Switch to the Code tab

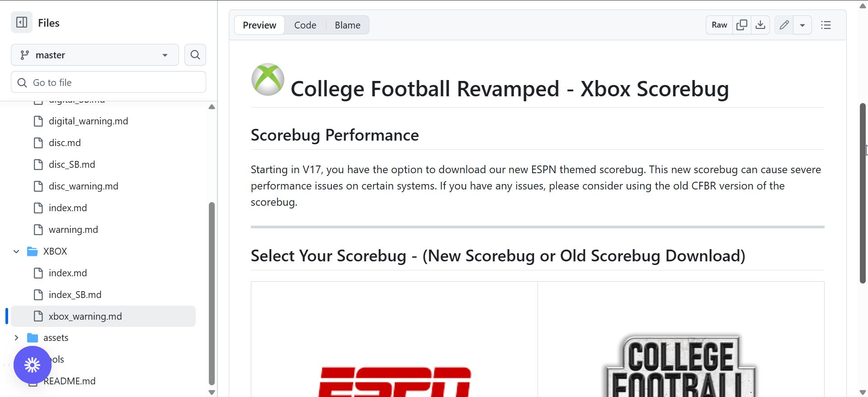click(305, 25)
